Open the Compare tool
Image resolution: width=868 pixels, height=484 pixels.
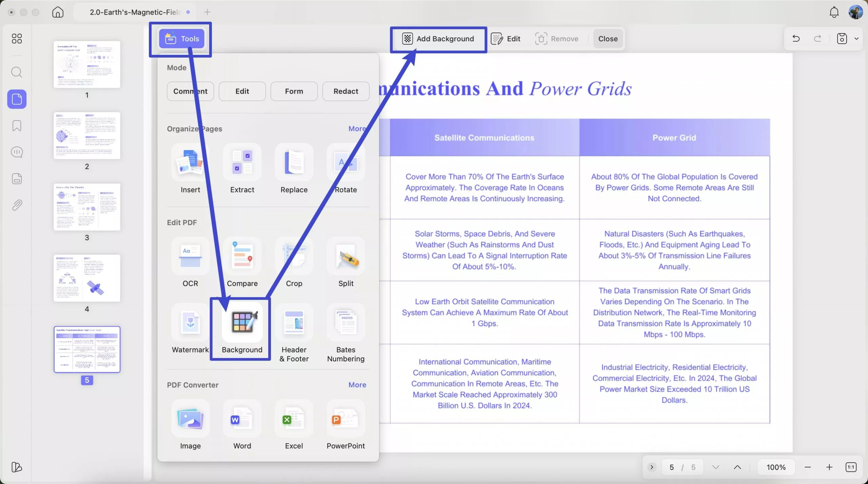point(242,262)
